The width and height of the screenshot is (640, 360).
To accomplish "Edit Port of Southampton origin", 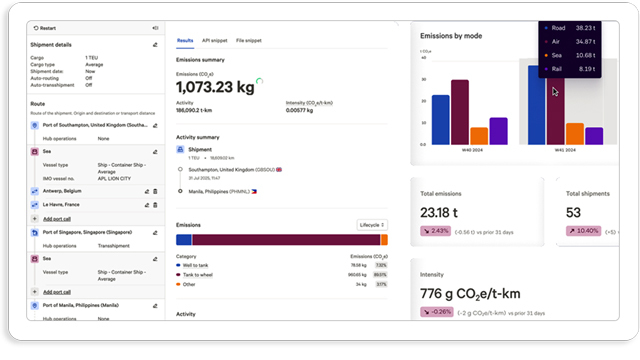I will coord(155,125).
